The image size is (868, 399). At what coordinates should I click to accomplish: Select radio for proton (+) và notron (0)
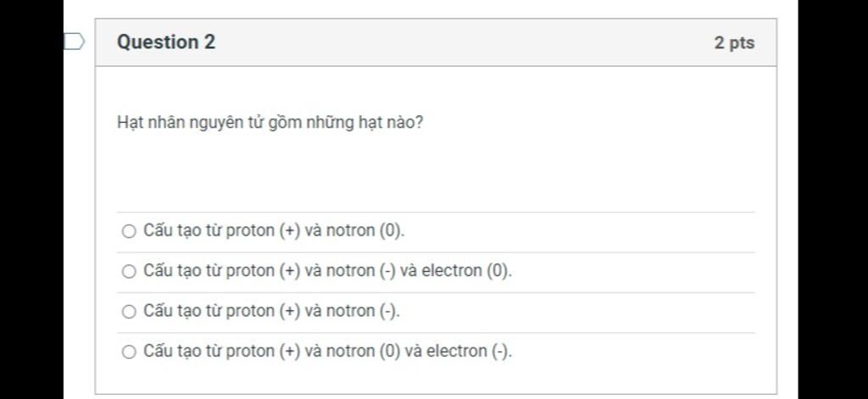pos(129,231)
